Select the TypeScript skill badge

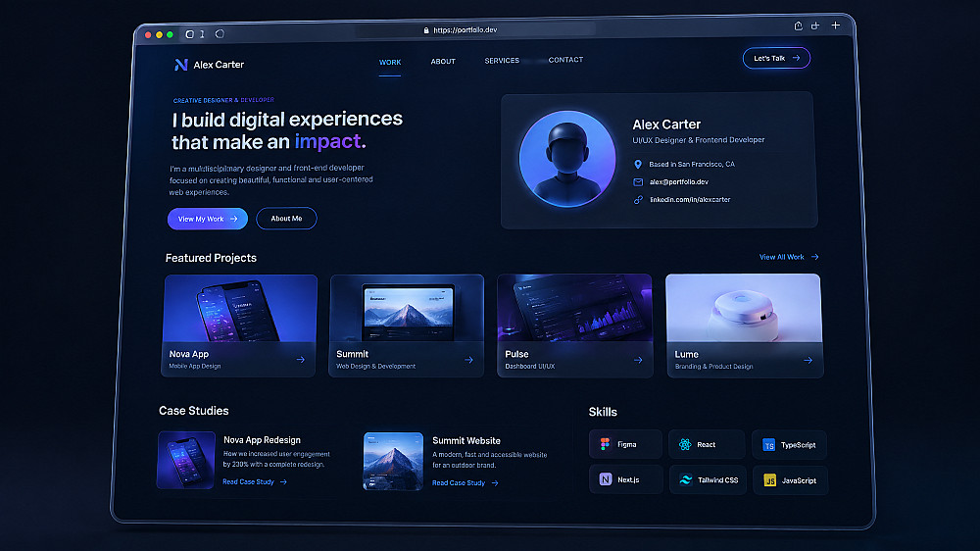coord(789,445)
